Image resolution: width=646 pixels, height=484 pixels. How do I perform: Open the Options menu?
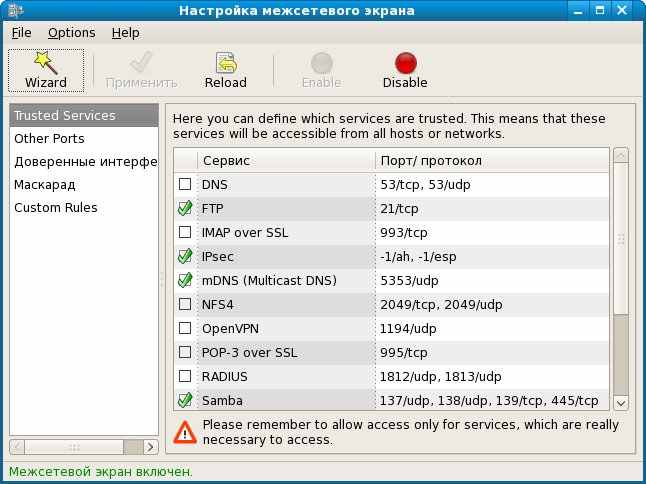pos(72,33)
